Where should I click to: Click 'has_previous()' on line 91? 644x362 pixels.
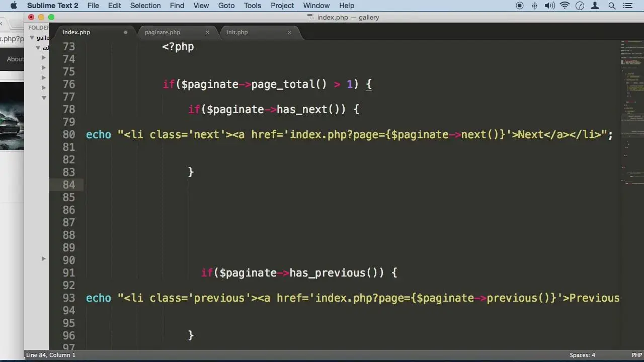pos(334,273)
